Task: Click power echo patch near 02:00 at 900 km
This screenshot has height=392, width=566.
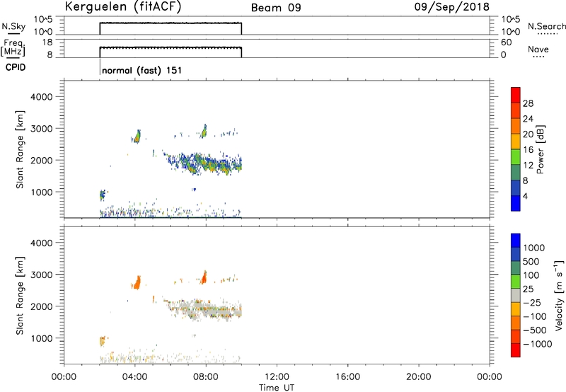Action: pyautogui.click(x=103, y=195)
